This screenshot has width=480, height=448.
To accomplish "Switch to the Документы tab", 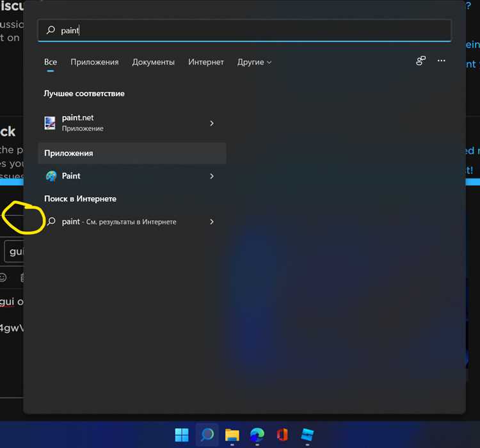I will 154,62.
